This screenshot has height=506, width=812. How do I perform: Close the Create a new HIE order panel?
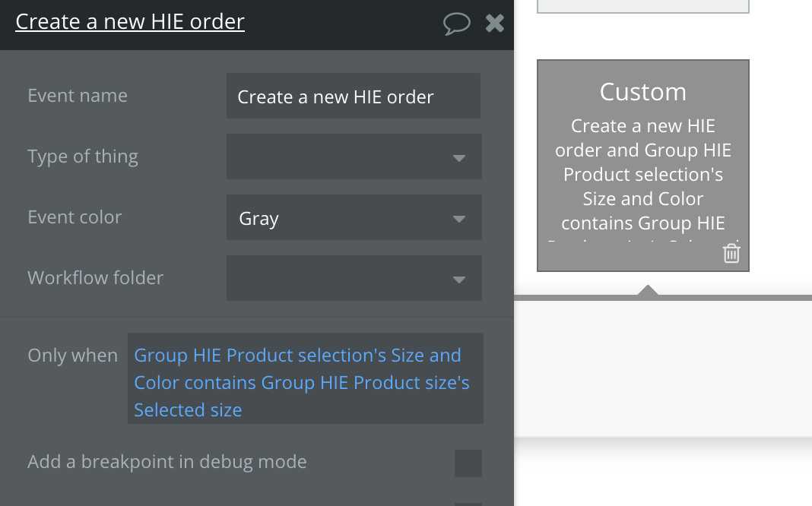(495, 24)
